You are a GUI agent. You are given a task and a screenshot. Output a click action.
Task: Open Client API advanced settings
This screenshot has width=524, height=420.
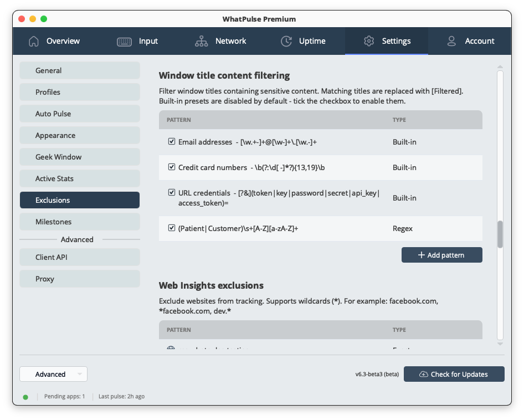click(80, 257)
